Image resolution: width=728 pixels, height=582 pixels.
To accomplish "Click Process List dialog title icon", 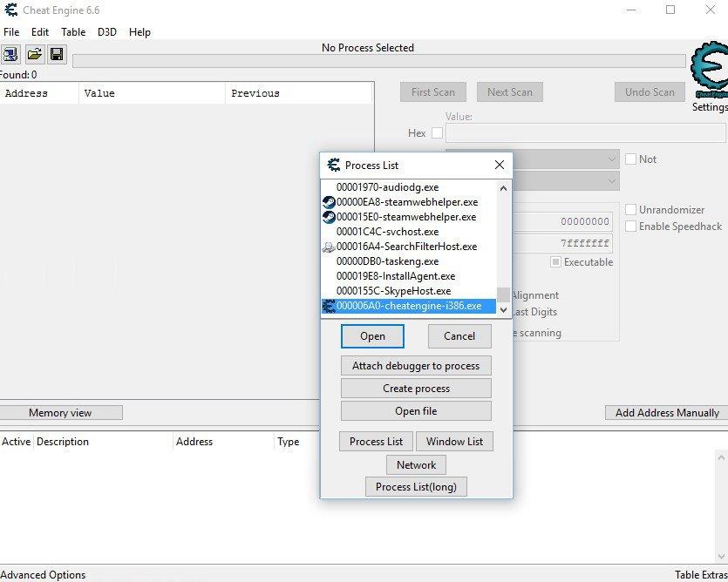I will [x=333, y=165].
